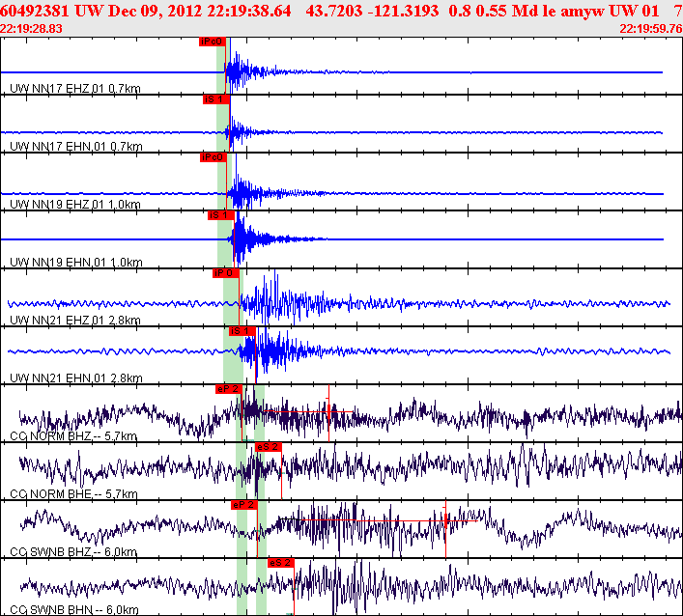Viewport: 683px width, 616px height.
Task: Click the eP 2 pick flag on NORM BHZ
Action: click(x=228, y=389)
